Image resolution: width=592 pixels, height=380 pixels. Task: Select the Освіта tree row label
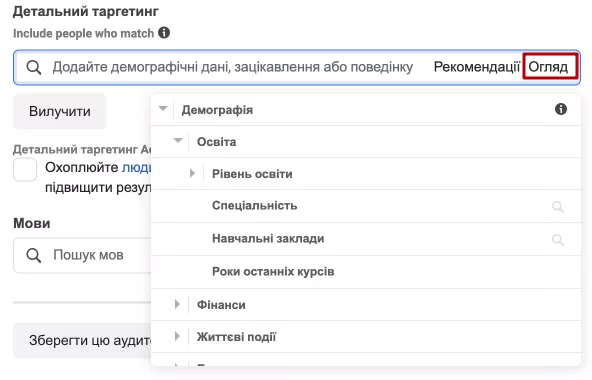tap(216, 142)
